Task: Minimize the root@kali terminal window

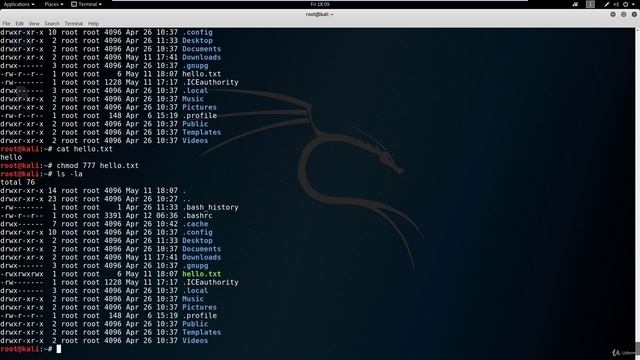Action: pyautogui.click(x=613, y=14)
